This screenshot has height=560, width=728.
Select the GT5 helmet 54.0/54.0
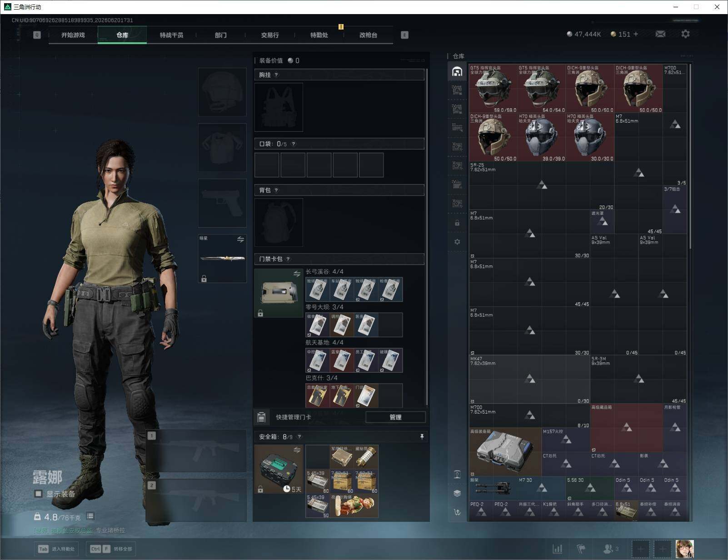542,88
